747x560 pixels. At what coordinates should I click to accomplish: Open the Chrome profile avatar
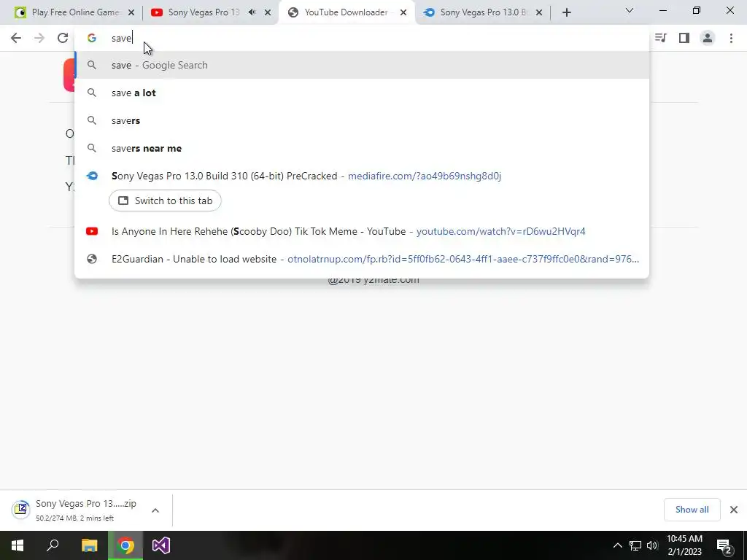point(708,38)
